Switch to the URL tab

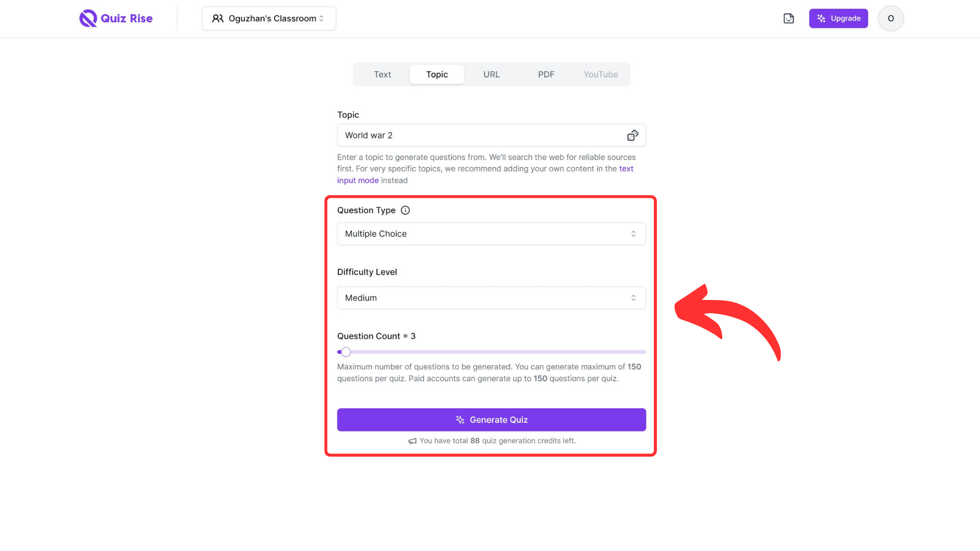(x=491, y=74)
